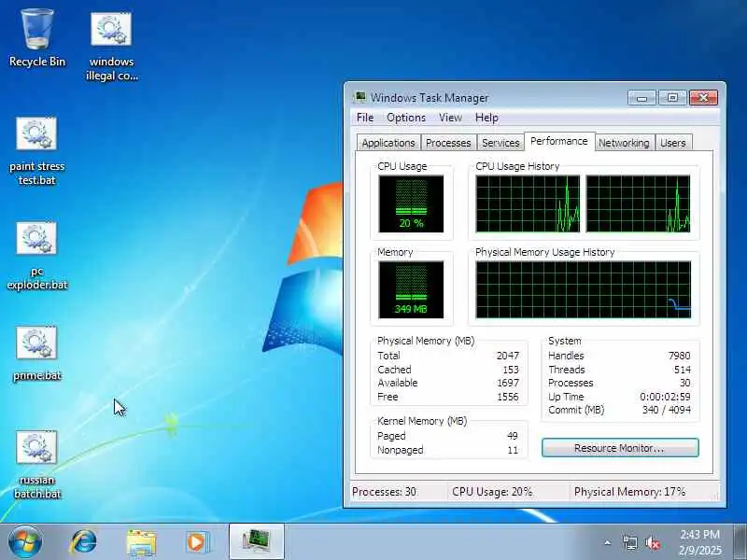The width and height of the screenshot is (747, 560).
Task: Click the Nonpaged kernel memory value 11
Action: tap(513, 450)
